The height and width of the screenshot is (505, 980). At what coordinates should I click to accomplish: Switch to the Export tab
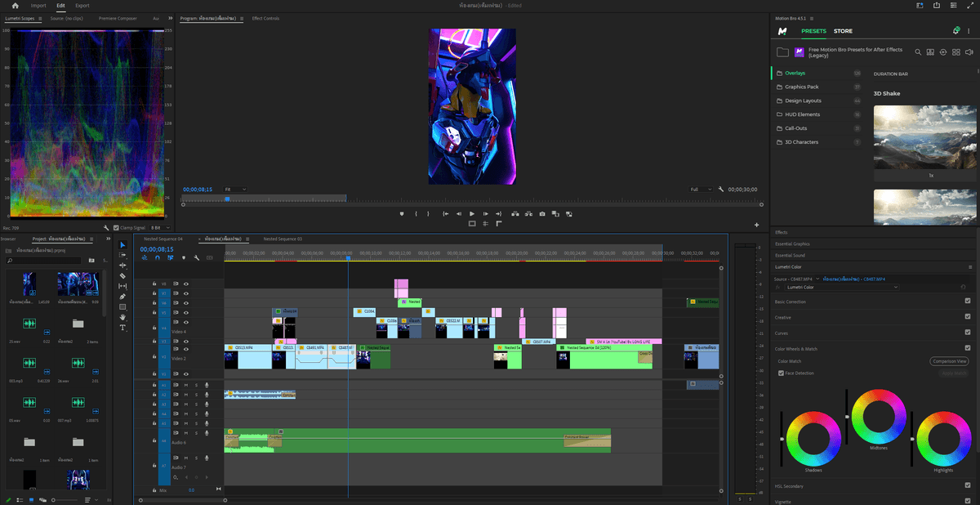click(x=82, y=6)
